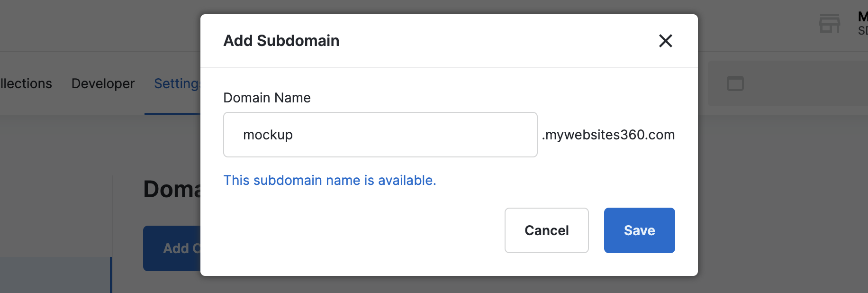
Task: Click the Add Subdomain dialog title
Action: click(x=281, y=41)
